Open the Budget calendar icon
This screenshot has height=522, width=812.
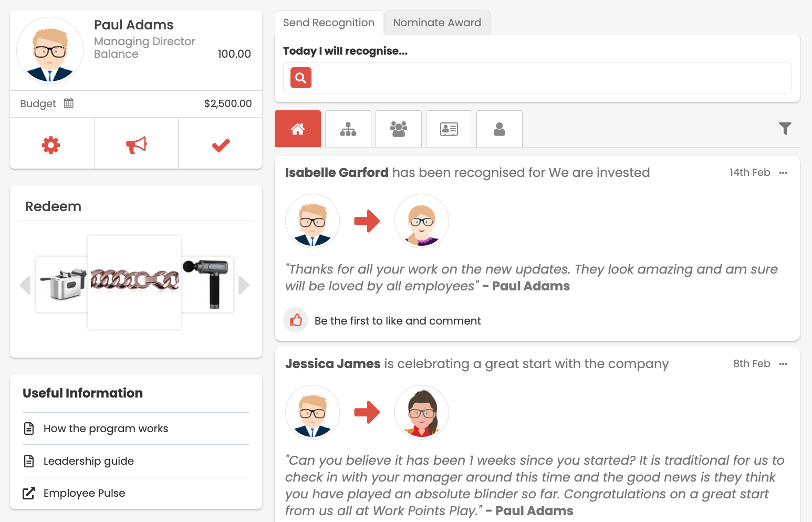(x=69, y=103)
